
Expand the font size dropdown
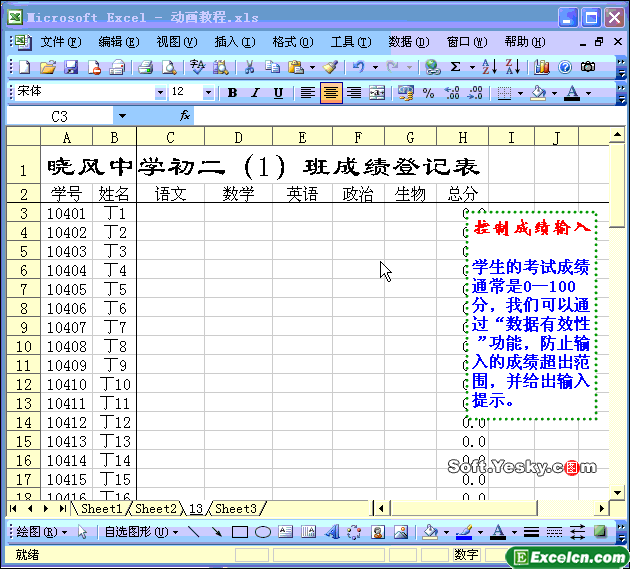[208, 93]
